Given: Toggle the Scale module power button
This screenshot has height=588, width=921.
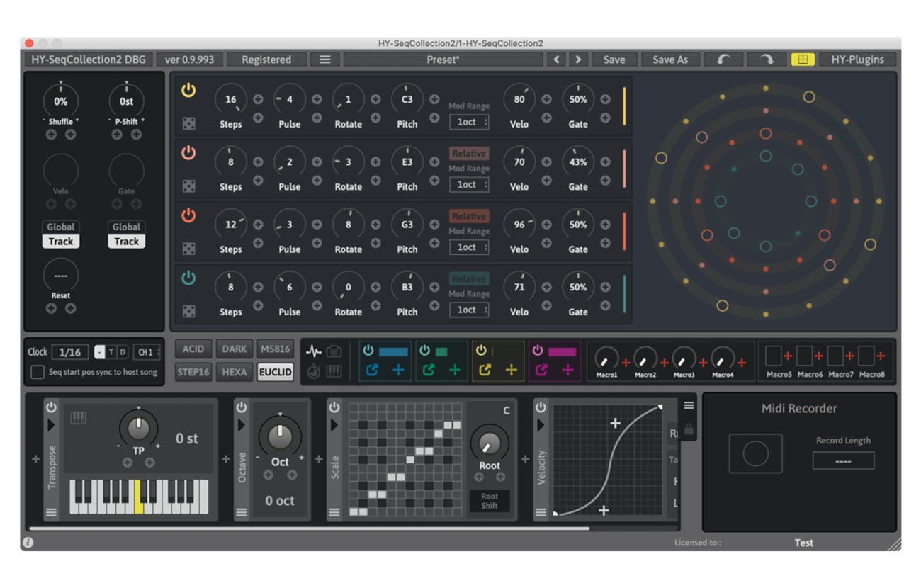Looking at the screenshot, I should (x=334, y=407).
